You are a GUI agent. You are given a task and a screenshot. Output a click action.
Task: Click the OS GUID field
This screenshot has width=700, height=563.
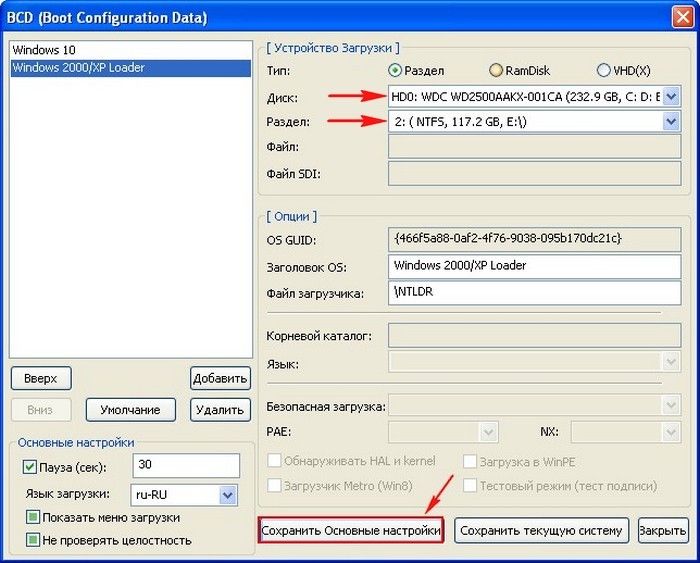(x=534, y=239)
